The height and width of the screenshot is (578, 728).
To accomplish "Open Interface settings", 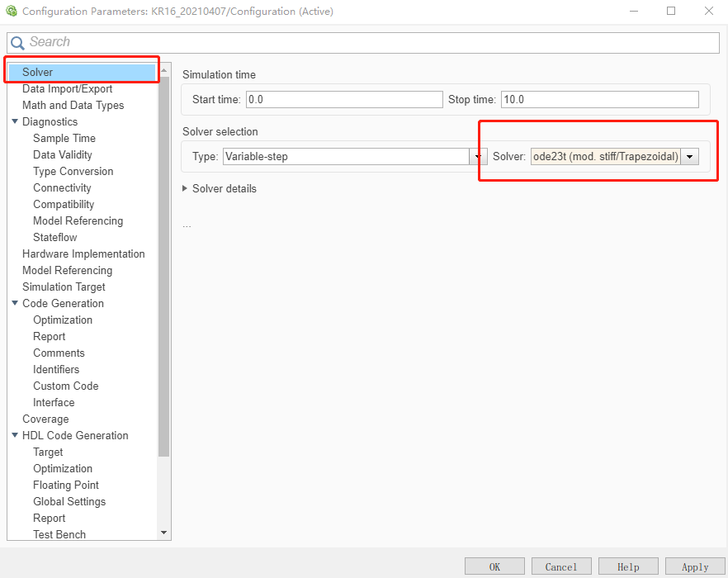I will [54, 402].
